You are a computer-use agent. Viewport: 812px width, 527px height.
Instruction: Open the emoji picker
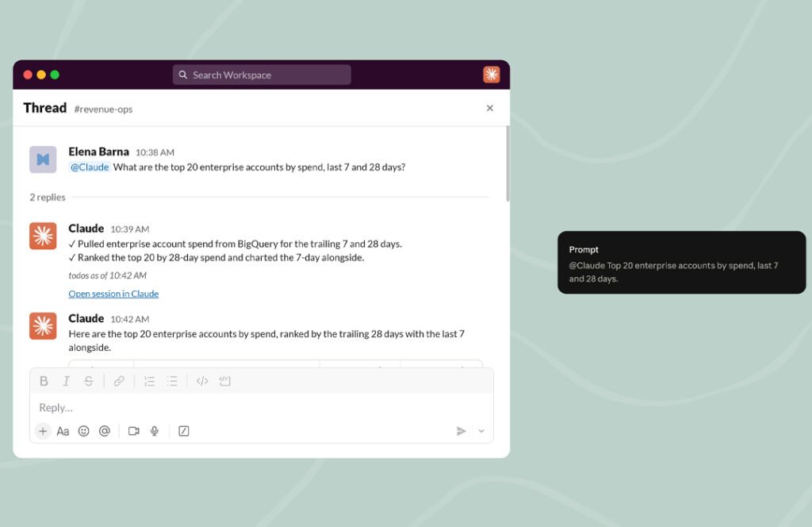tap(83, 431)
